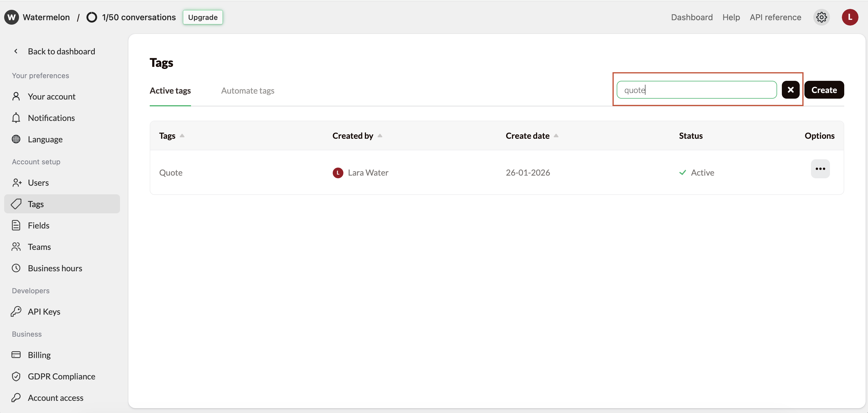This screenshot has height=413, width=868.
Task: Click the Upgrade button
Action: click(x=203, y=17)
